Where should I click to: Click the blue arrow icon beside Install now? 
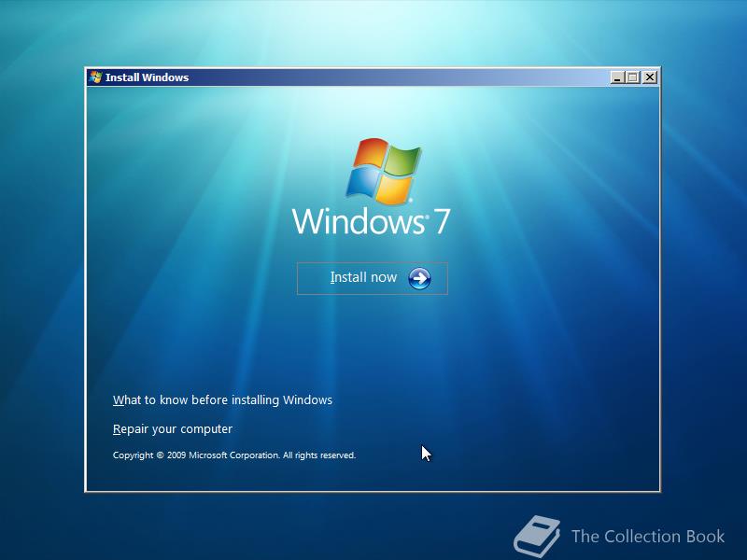(x=419, y=278)
